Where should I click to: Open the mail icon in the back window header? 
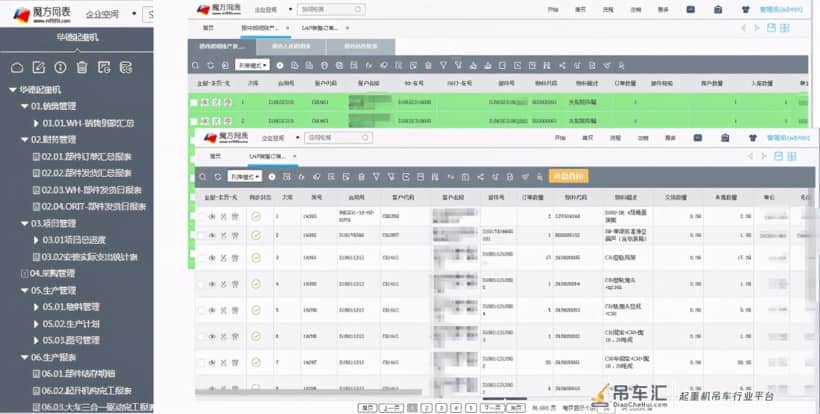coord(690,9)
